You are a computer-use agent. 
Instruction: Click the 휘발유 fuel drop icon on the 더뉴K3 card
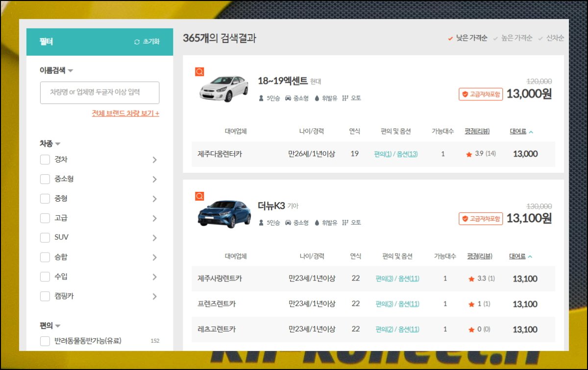pyautogui.click(x=317, y=223)
